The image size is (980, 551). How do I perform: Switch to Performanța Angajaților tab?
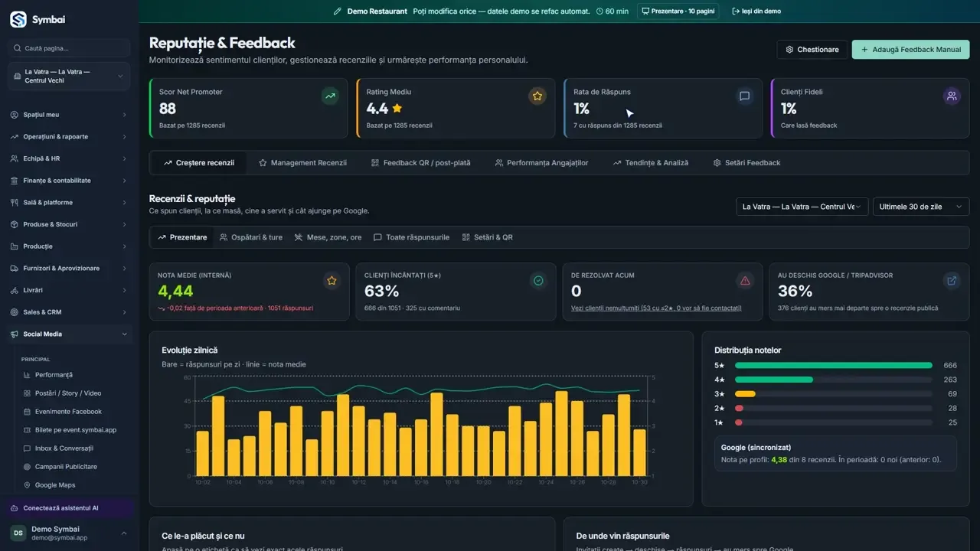(x=541, y=163)
